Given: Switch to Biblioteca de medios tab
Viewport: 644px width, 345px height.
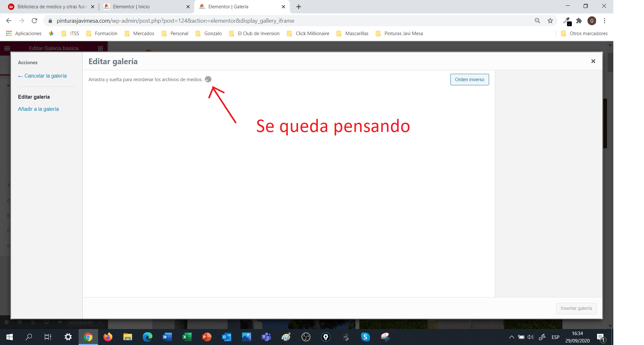Looking at the screenshot, I should 51,7.
